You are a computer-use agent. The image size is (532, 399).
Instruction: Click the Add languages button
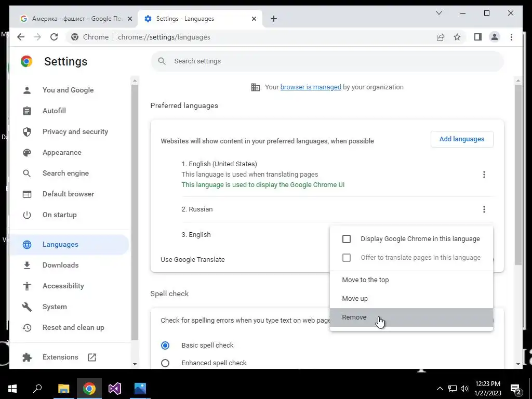click(x=462, y=139)
